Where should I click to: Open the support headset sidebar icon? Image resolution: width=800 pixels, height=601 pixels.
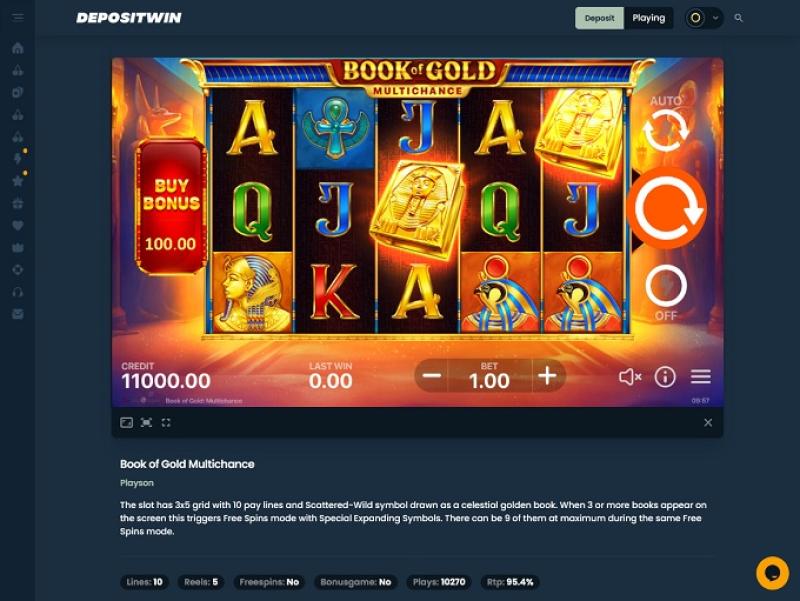[18, 292]
